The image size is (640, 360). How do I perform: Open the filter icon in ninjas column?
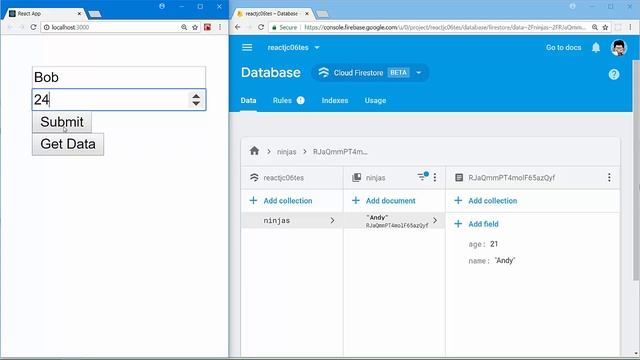[x=422, y=177]
